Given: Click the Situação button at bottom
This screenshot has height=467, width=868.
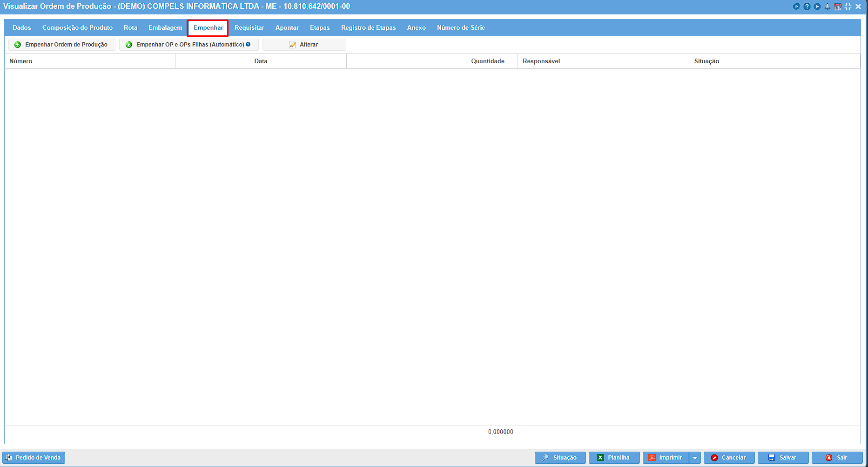Looking at the screenshot, I should [560, 458].
